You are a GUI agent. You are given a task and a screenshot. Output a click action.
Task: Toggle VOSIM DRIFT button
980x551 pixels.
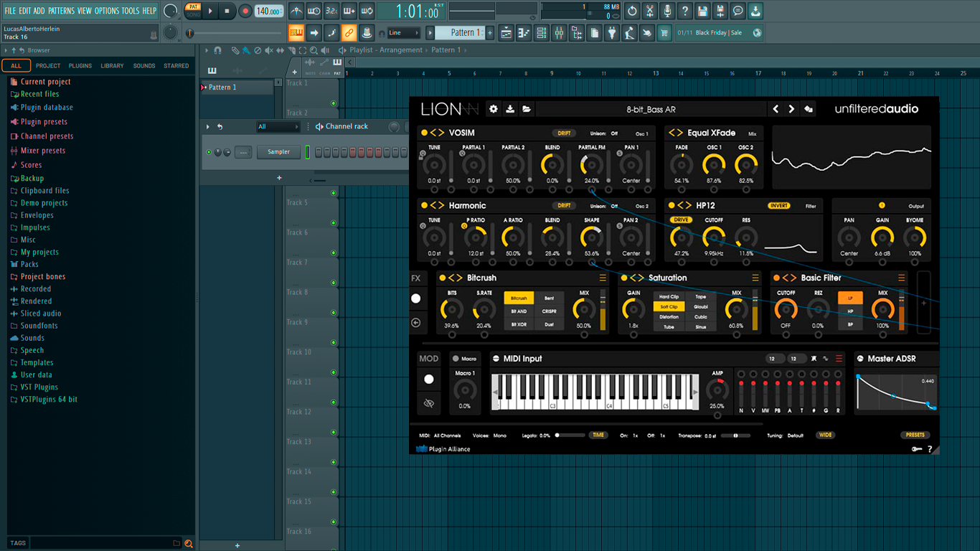point(565,133)
